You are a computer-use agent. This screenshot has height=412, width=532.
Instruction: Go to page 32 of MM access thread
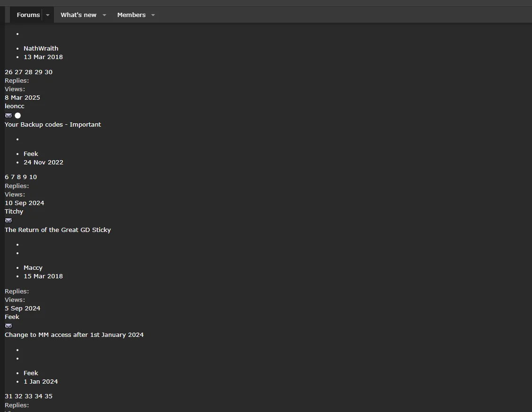click(18, 396)
